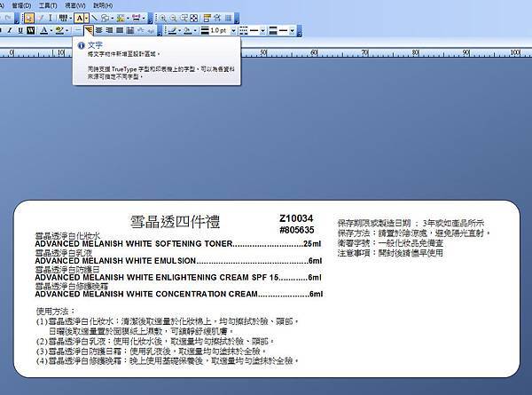Toggle center text alignment
The height and width of the screenshot is (395, 532).
[98, 30]
